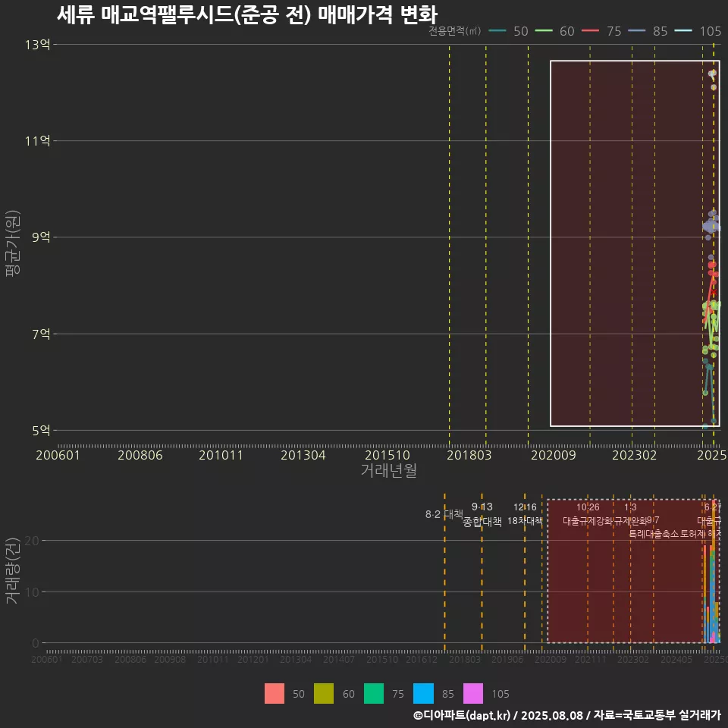Click the 202302 label on the price chart axis
This screenshot has width=728, height=728.
[635, 455]
